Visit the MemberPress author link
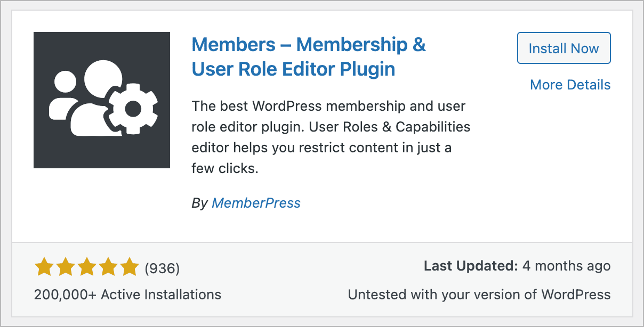 pos(256,203)
